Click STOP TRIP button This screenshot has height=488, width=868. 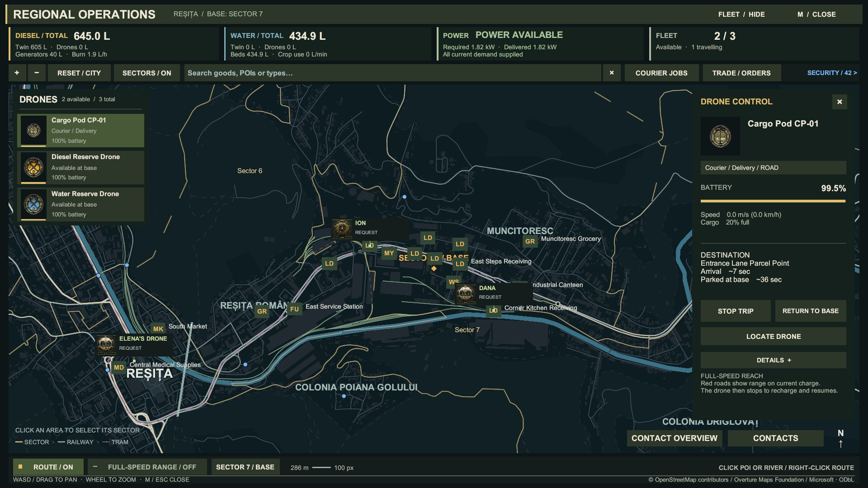point(736,311)
